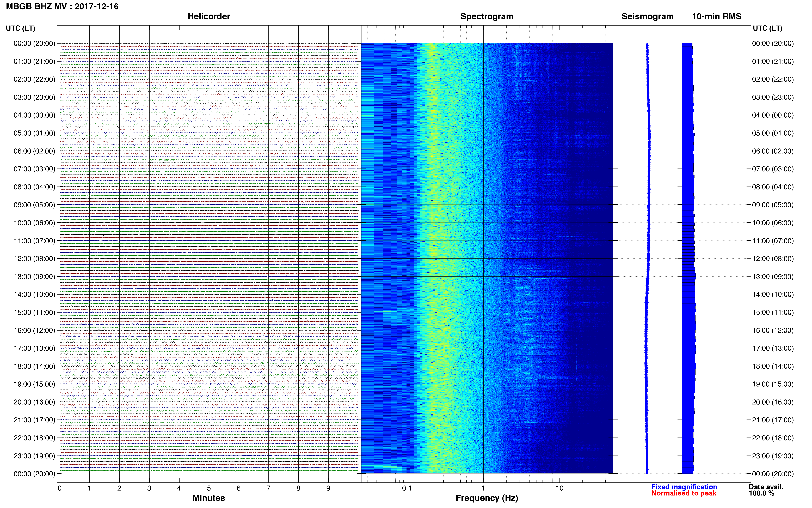Select 06:00 (02:00) label next to helicorder
This screenshot has width=812, height=508.
pyautogui.click(x=34, y=151)
